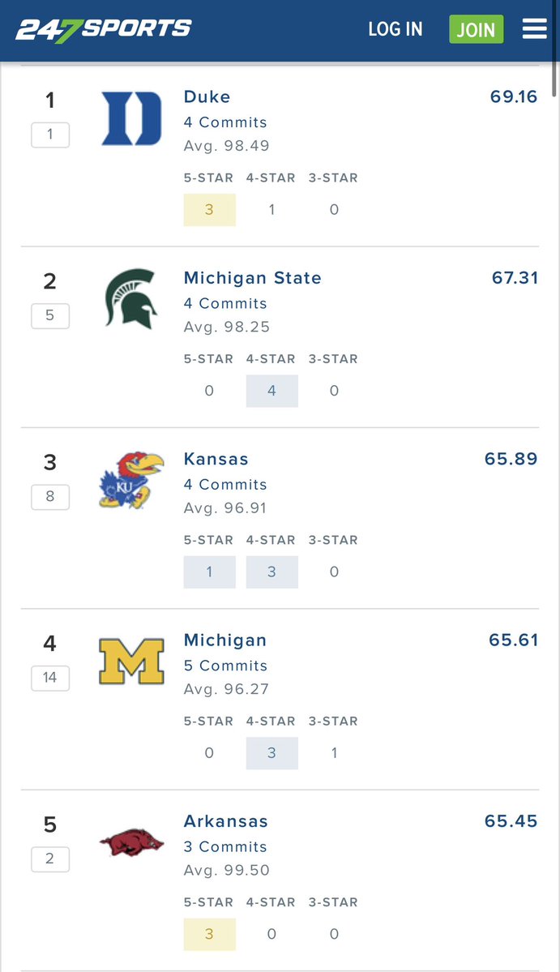Screen dimensions: 560x972
Task: Select the Kansas Jayhawks logo
Action: 131,481
